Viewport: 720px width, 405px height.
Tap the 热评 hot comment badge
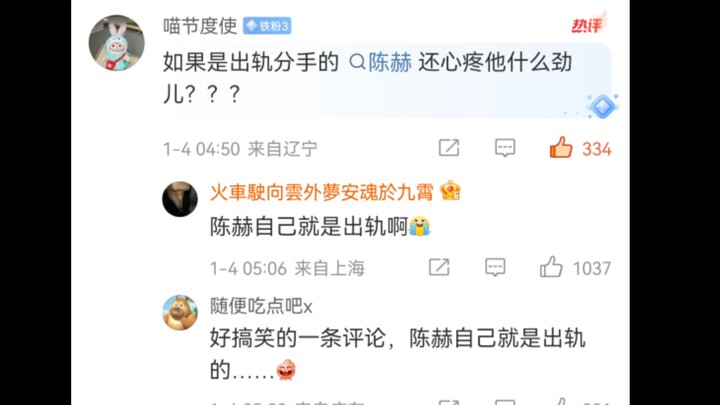pyautogui.click(x=589, y=23)
